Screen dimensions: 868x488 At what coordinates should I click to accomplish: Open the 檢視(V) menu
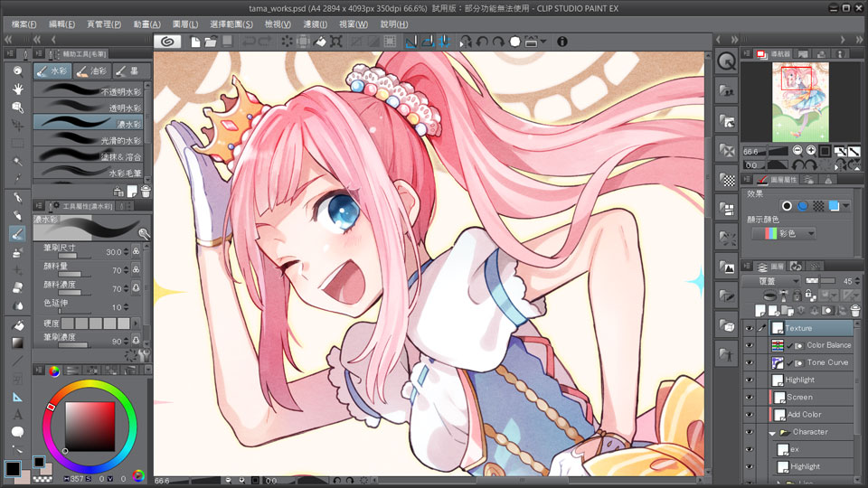coord(278,24)
